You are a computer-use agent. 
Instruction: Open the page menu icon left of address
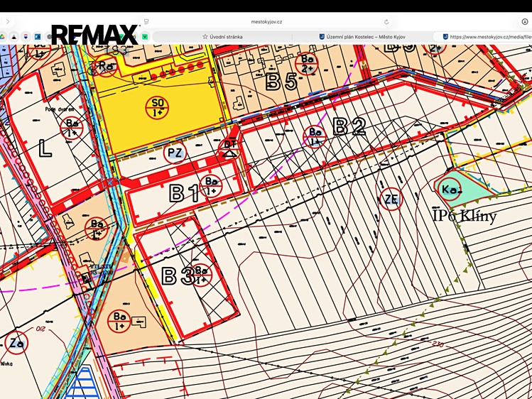tap(146, 22)
